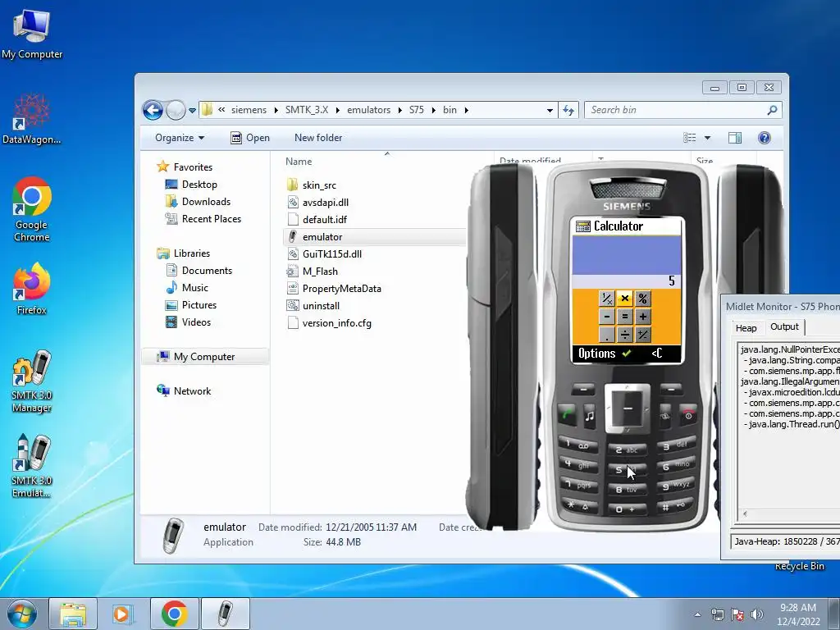The width and height of the screenshot is (840, 630).
Task: Push phone keypad key 2 abc
Action: 627,450
